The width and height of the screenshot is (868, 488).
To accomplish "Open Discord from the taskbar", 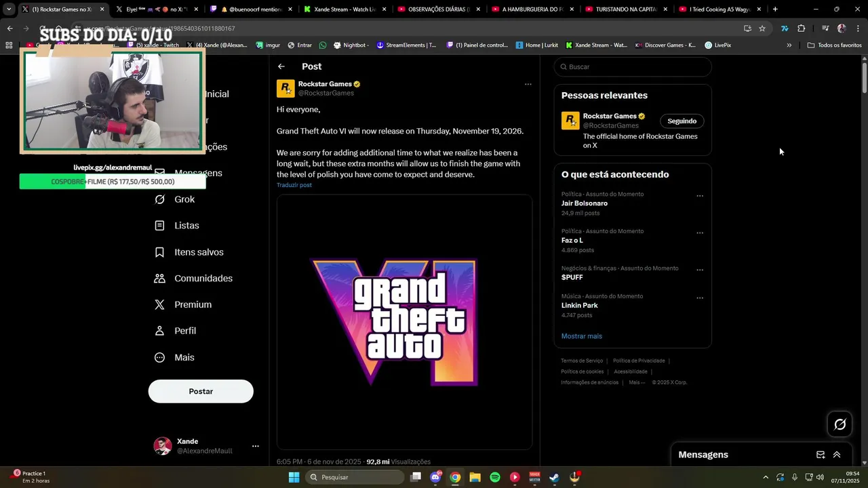I will point(435,477).
